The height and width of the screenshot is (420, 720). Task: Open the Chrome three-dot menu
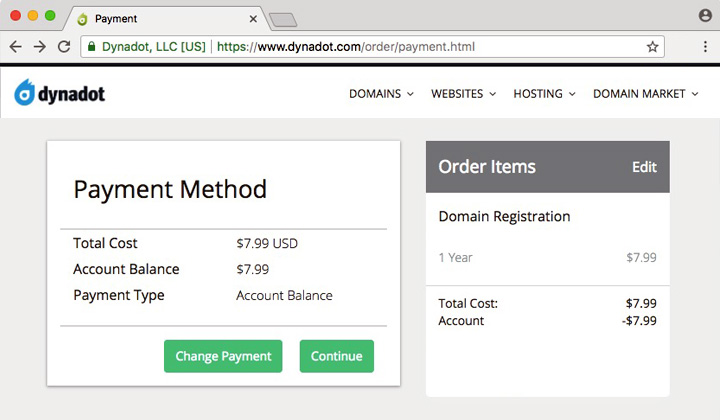click(705, 46)
